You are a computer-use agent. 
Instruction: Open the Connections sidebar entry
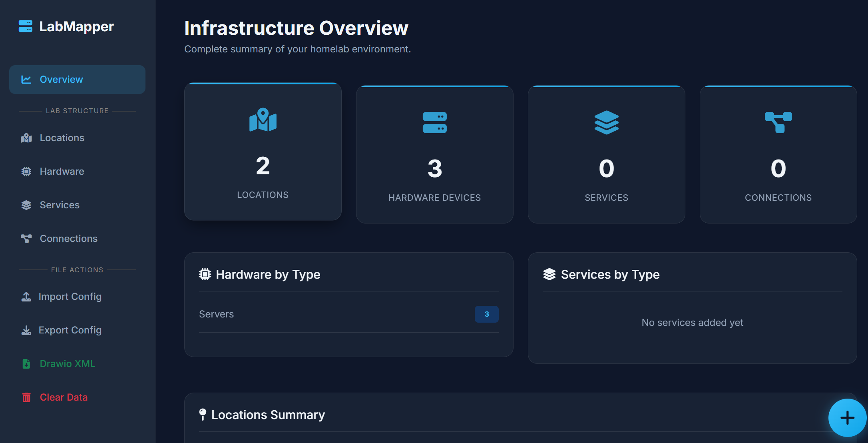pyautogui.click(x=68, y=239)
